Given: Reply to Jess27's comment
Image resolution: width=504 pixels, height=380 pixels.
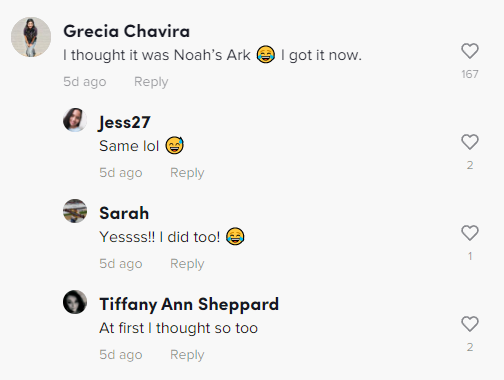Looking at the screenshot, I should pos(187,173).
